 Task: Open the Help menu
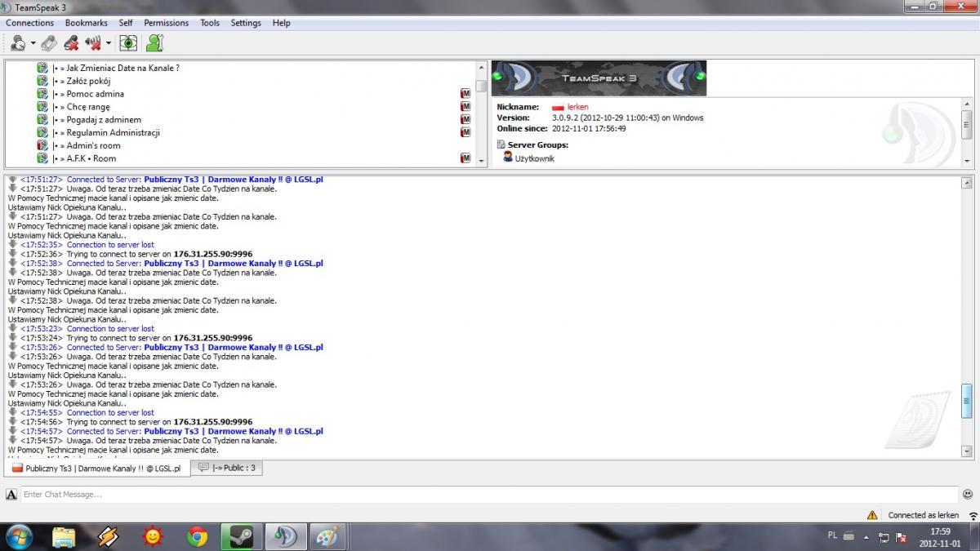point(282,23)
